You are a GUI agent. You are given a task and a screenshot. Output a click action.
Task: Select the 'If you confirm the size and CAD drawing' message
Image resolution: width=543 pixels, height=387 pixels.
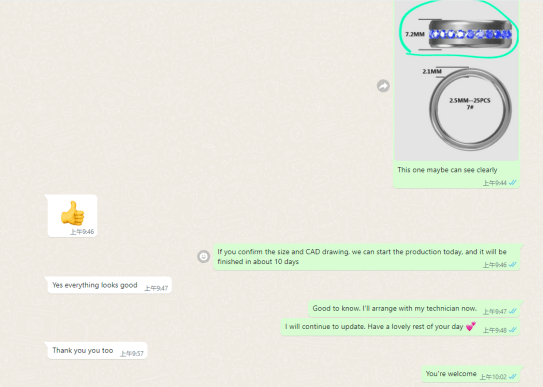tap(366, 256)
